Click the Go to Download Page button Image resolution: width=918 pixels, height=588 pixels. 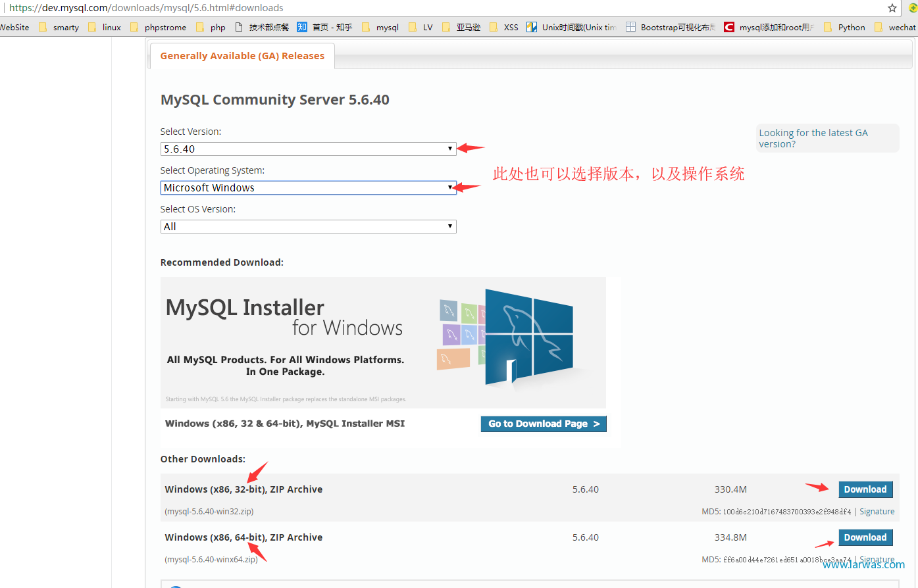click(x=544, y=424)
